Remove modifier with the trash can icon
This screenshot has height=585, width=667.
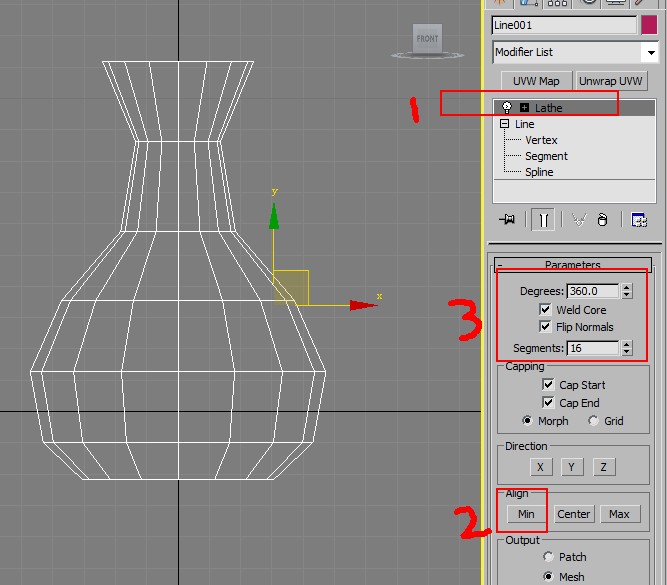pos(602,220)
